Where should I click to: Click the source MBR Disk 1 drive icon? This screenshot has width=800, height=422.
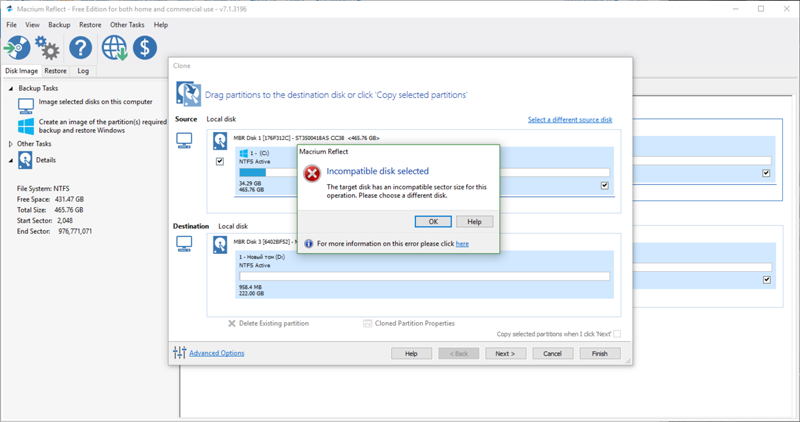click(x=220, y=141)
